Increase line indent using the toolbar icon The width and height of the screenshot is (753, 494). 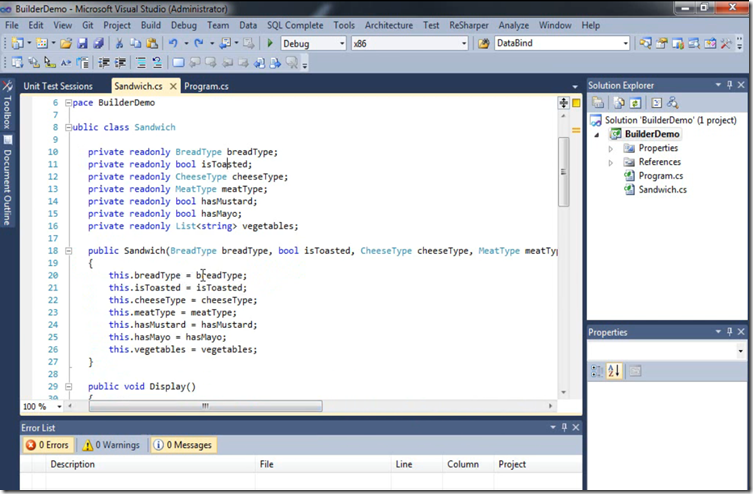(120, 62)
